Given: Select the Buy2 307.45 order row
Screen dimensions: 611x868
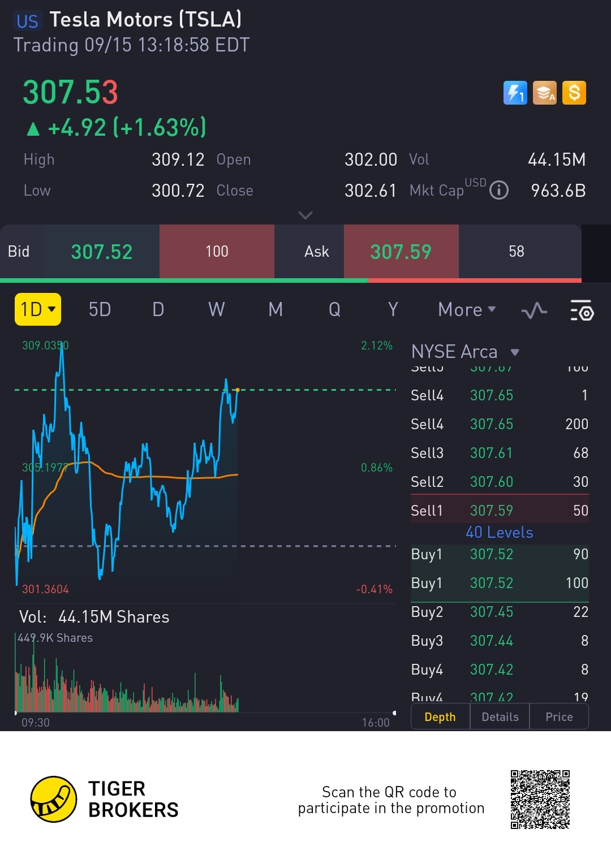Looking at the screenshot, I should (x=500, y=611).
